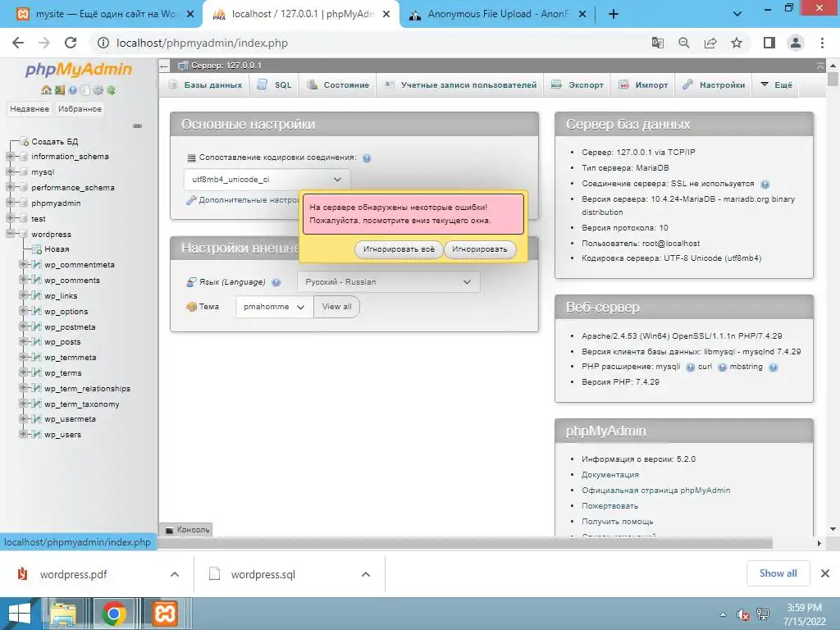
Task: Expand the performance_schema database node
Action: pyautogui.click(x=10, y=188)
